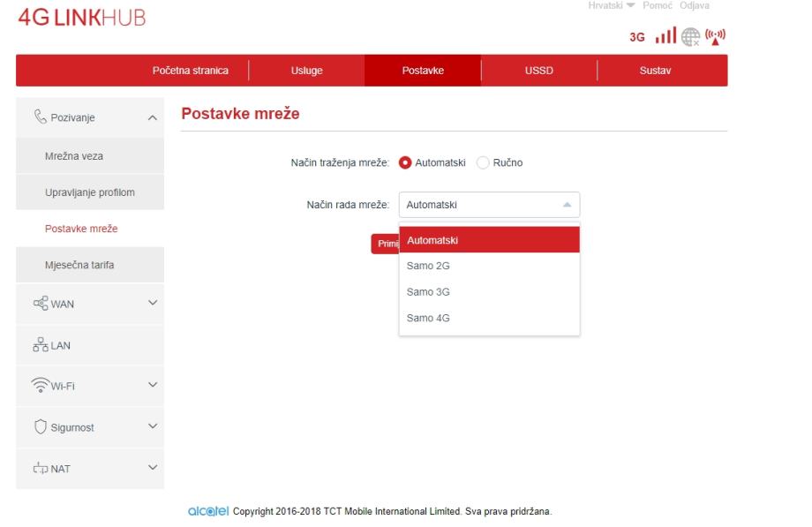Click the alcatel logo in footer
Screen dimensions: 812x527
(x=208, y=511)
